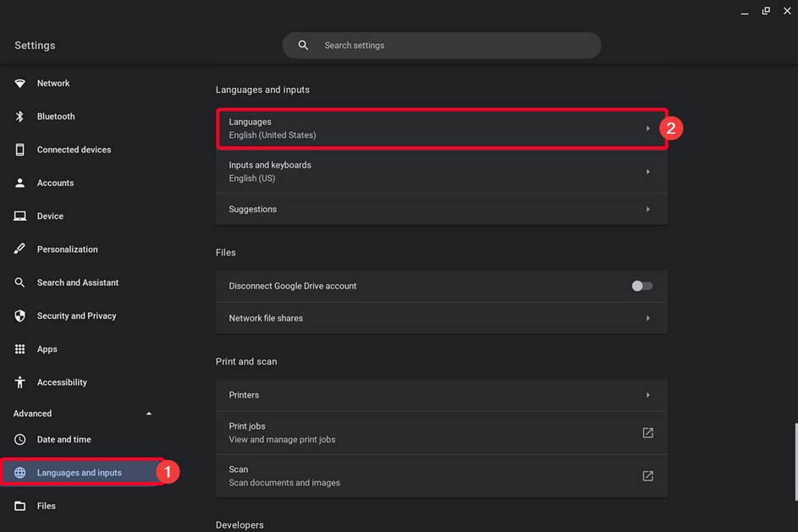Open Print jobs external link

[647, 433]
